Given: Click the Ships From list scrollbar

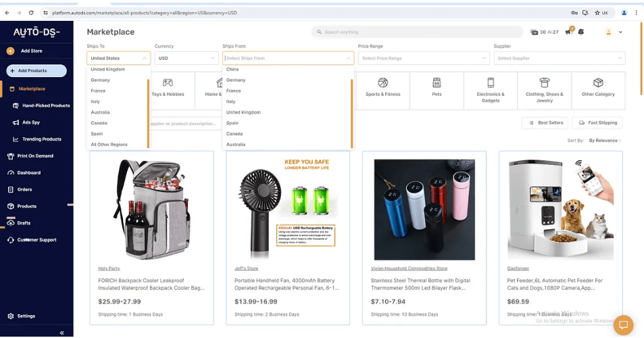Looking at the screenshot, I should click(x=351, y=114).
